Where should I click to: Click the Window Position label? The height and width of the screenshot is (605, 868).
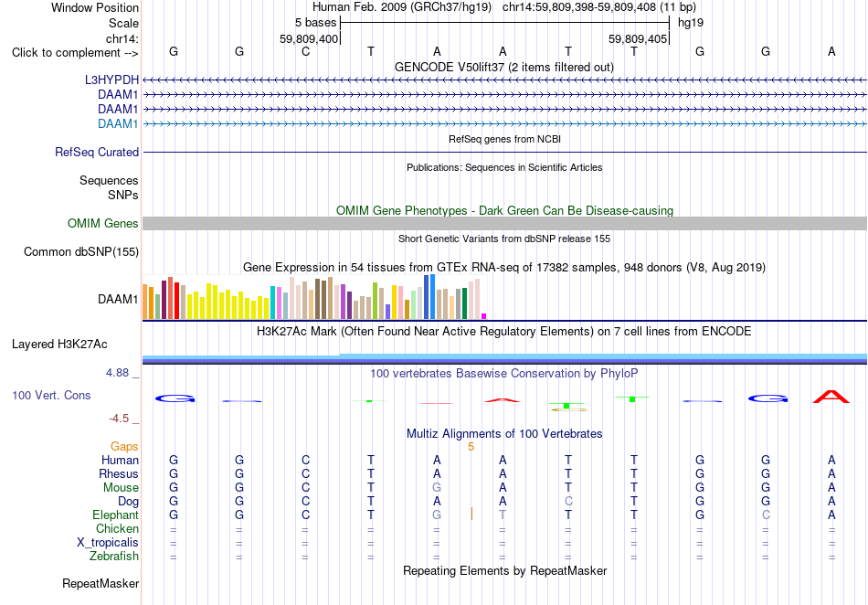95,7
